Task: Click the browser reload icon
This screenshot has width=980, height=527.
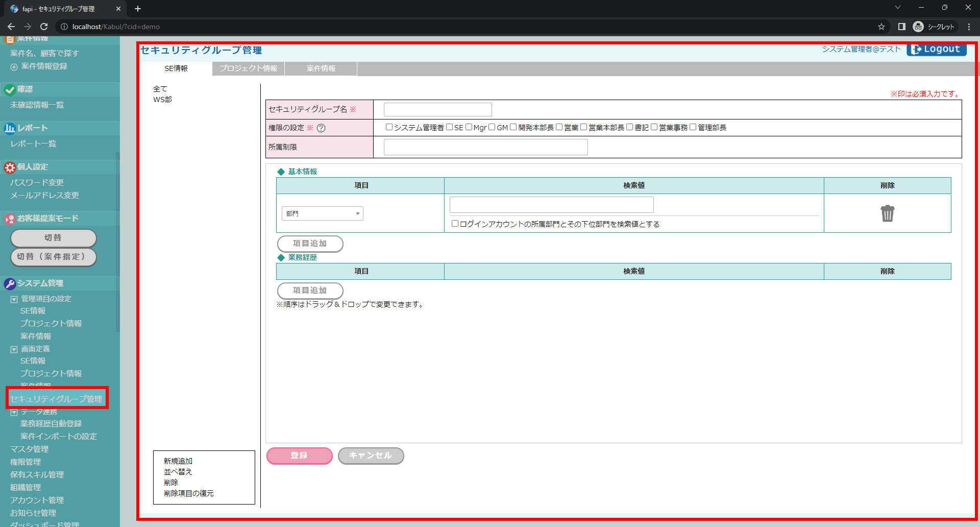Action: pyautogui.click(x=44, y=27)
